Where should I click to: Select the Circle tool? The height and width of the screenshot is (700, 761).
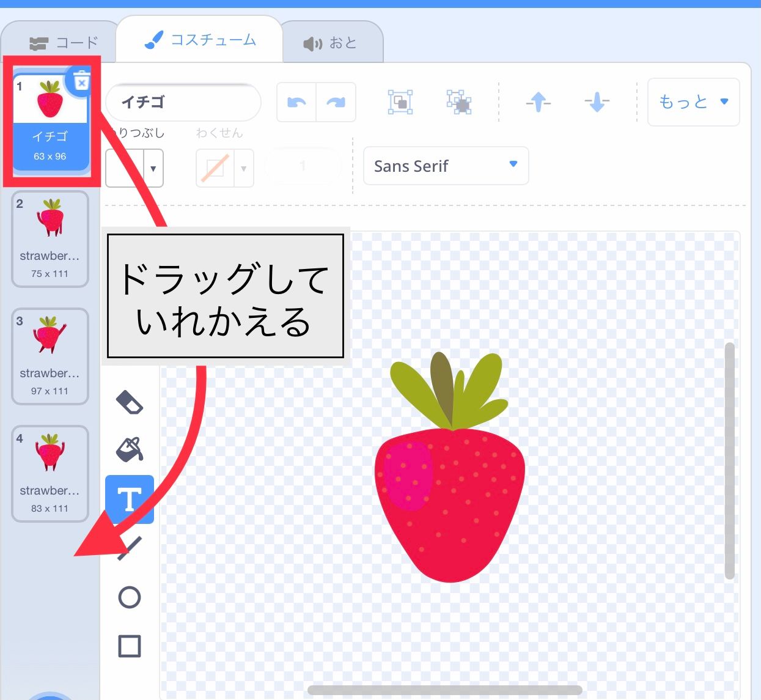(130, 598)
